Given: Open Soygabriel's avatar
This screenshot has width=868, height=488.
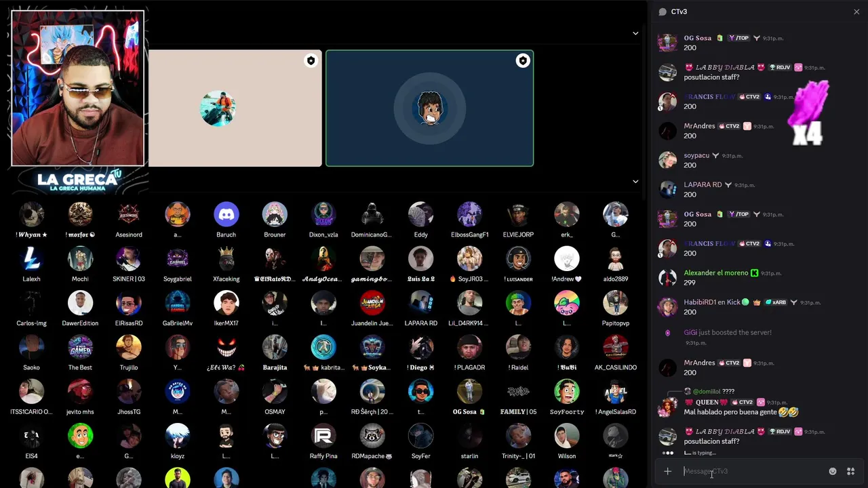Looking at the screenshot, I should pos(178,258).
